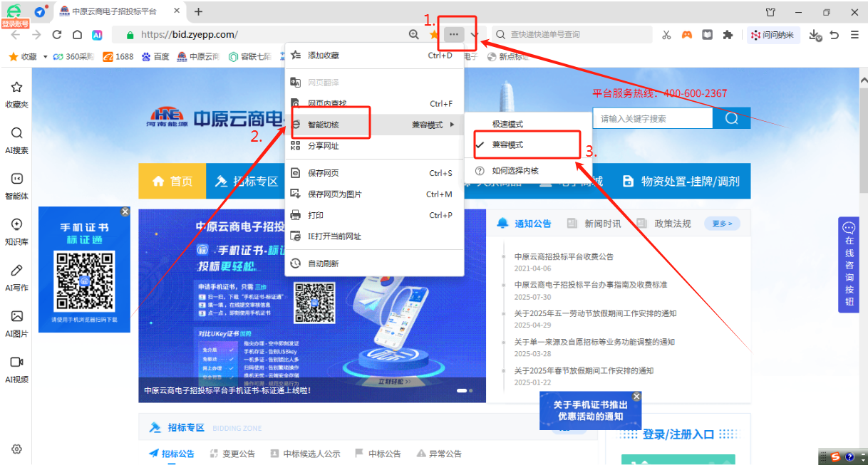Close the 手机证书 QR code popup
The height and width of the screenshot is (465, 868).
[x=125, y=211]
